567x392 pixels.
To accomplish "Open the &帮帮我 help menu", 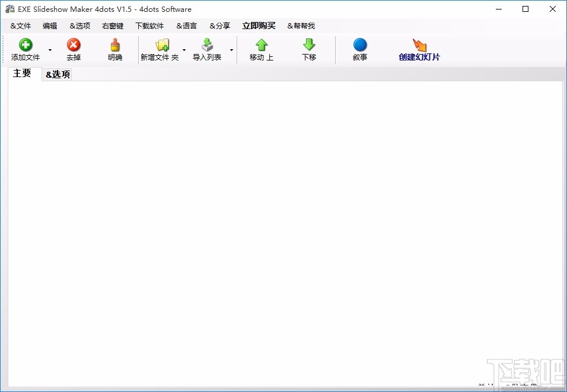I will (301, 26).
